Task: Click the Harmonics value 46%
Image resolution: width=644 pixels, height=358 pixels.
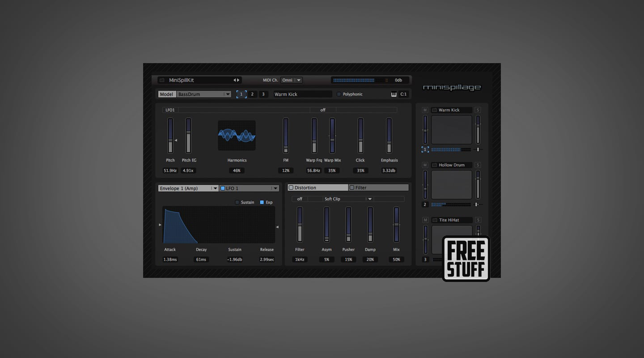Action: click(x=237, y=170)
